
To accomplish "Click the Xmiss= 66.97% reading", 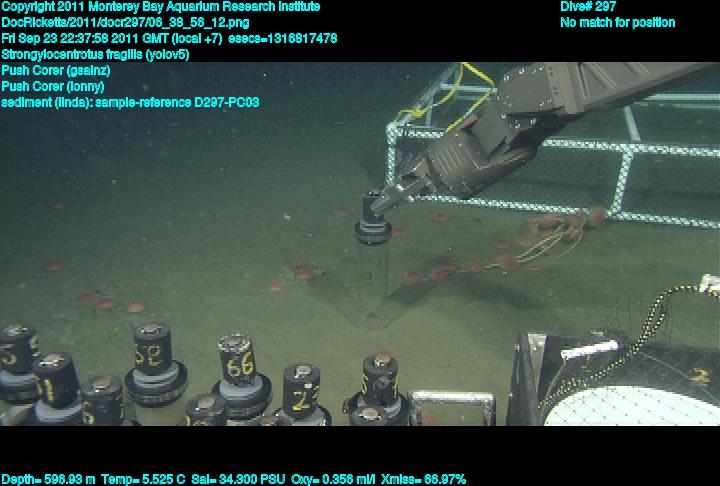I will click(423, 479).
